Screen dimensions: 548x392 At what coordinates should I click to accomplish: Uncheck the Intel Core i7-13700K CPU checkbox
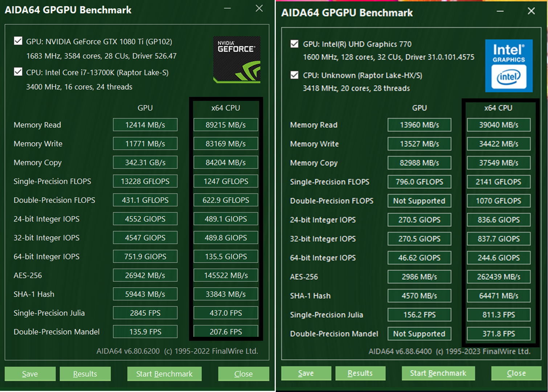(x=18, y=72)
